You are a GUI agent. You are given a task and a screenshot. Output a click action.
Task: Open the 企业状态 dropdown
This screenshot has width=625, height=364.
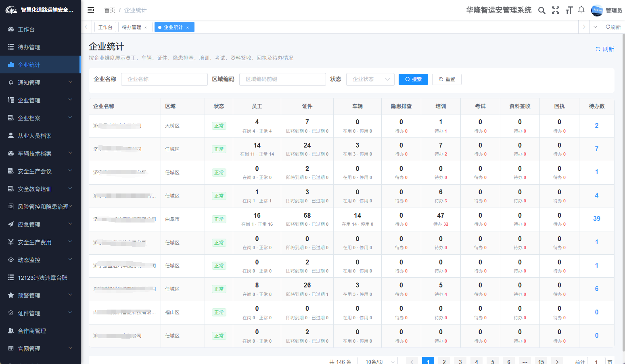(370, 79)
